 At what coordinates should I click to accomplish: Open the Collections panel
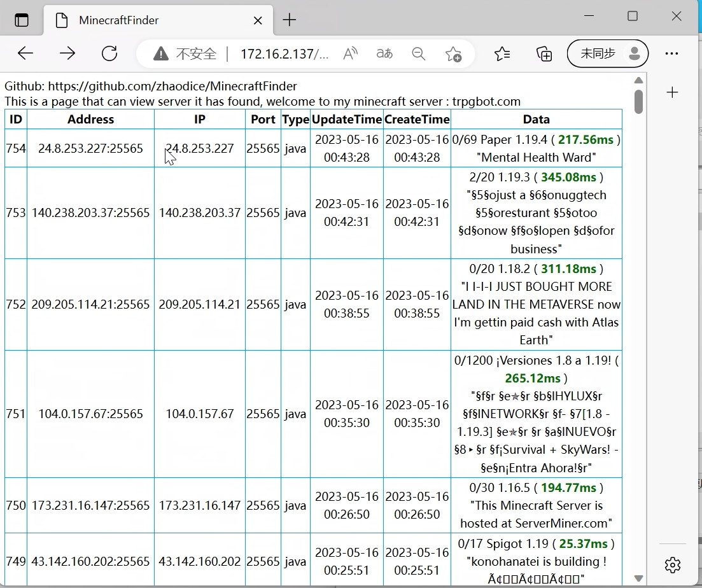click(544, 54)
